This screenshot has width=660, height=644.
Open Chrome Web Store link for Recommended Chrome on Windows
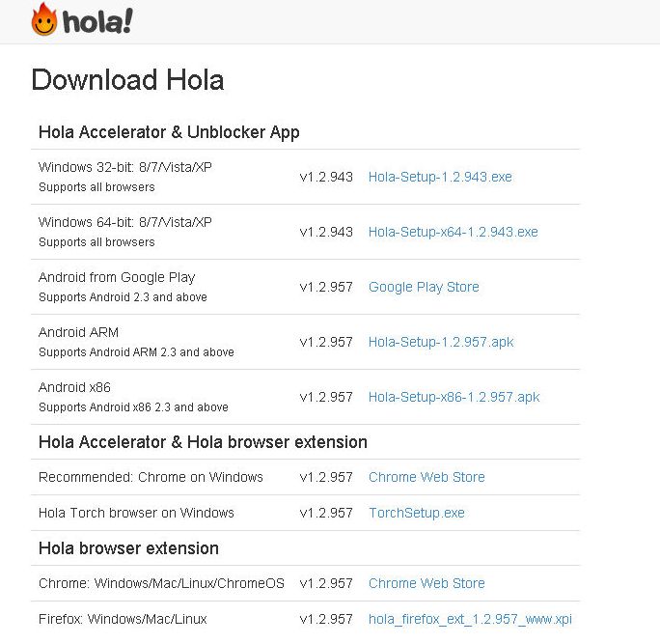click(426, 477)
